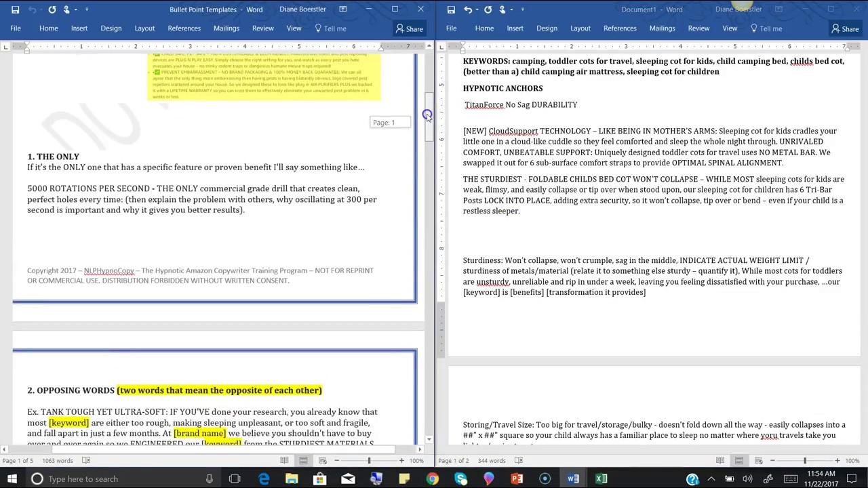Open Ribbon Display Options in Bullet Point Templates window

coord(343,9)
